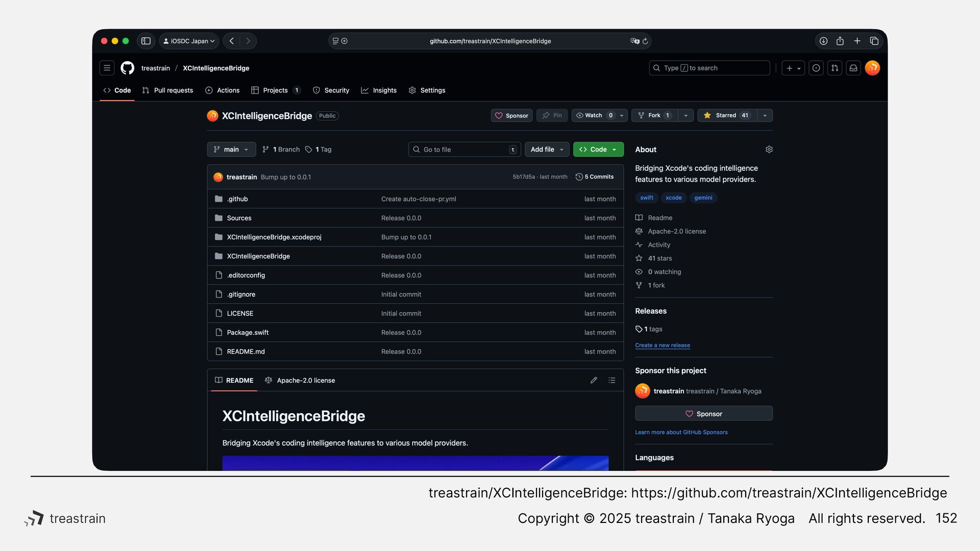Switch to the Actions tab

222,90
